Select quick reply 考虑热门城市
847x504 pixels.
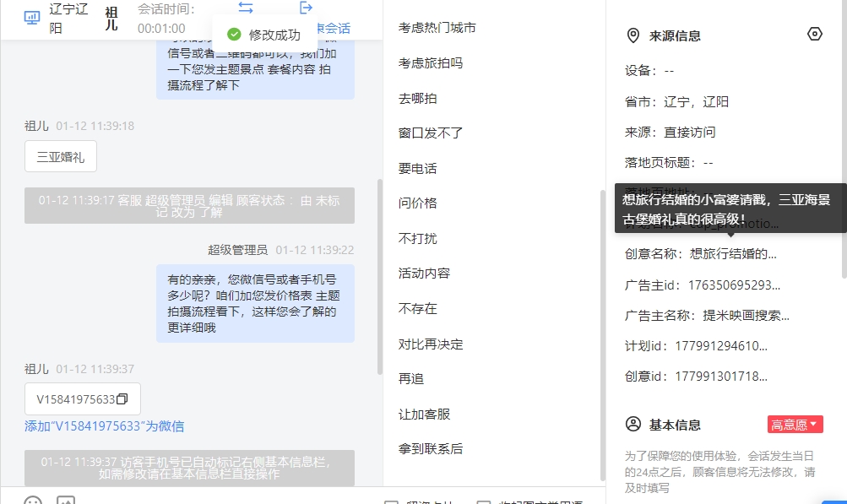(437, 28)
